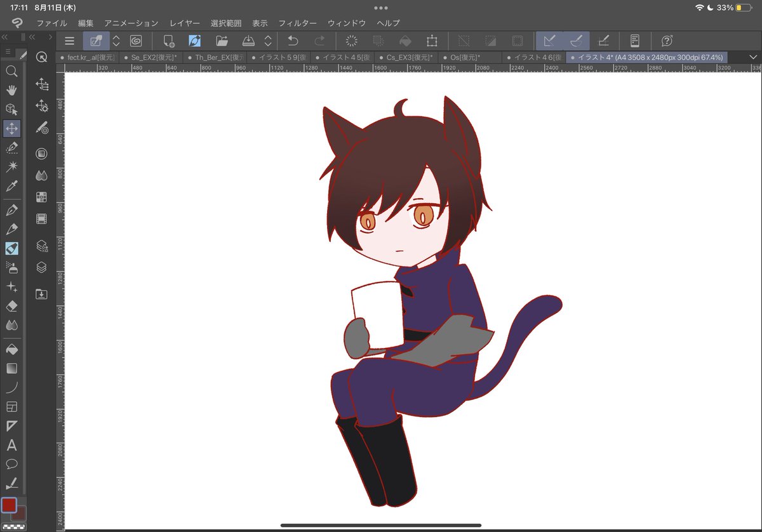Select the Decoration sparkle tool
The width and height of the screenshot is (762, 532).
[11, 287]
